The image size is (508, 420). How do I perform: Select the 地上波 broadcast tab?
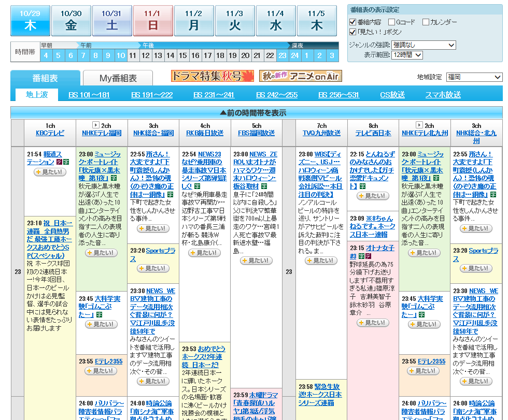point(37,94)
